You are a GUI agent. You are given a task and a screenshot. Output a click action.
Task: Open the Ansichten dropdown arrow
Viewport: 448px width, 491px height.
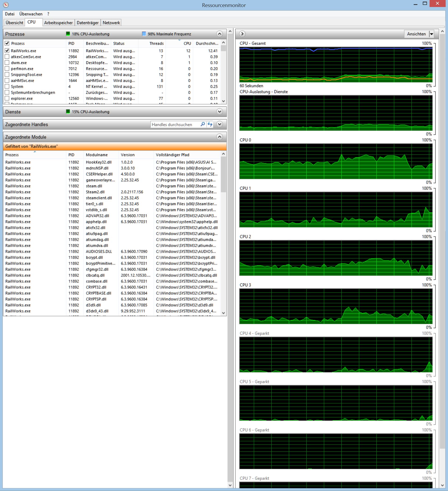click(431, 34)
